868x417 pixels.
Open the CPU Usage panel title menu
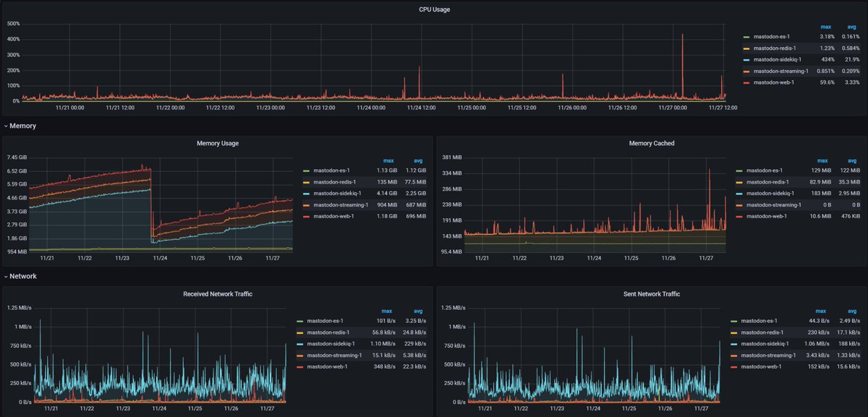pyautogui.click(x=434, y=9)
